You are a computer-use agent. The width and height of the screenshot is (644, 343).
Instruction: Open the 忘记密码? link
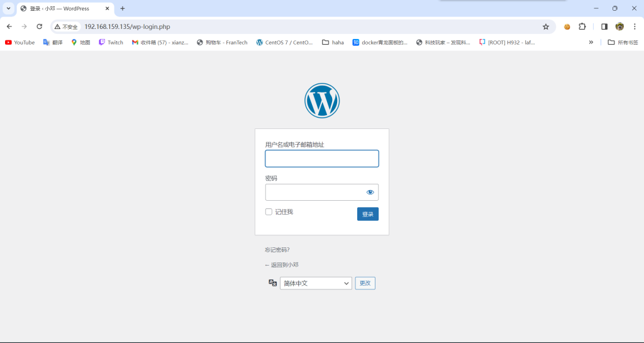tap(277, 250)
